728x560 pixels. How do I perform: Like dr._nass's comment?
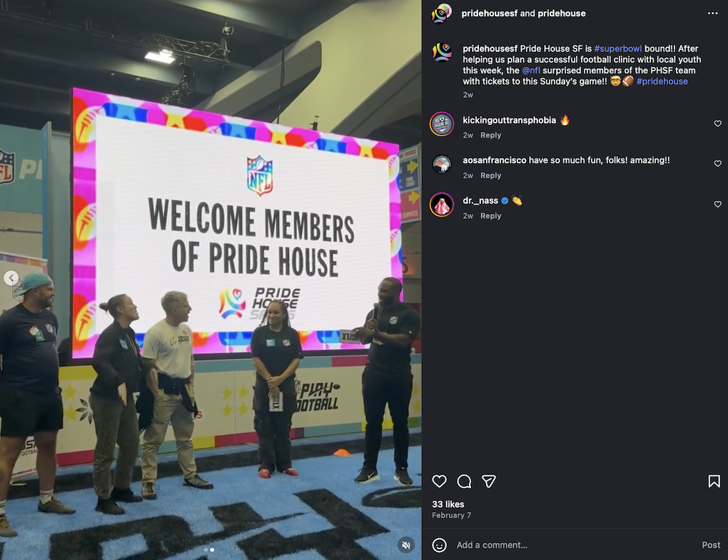pyautogui.click(x=717, y=204)
